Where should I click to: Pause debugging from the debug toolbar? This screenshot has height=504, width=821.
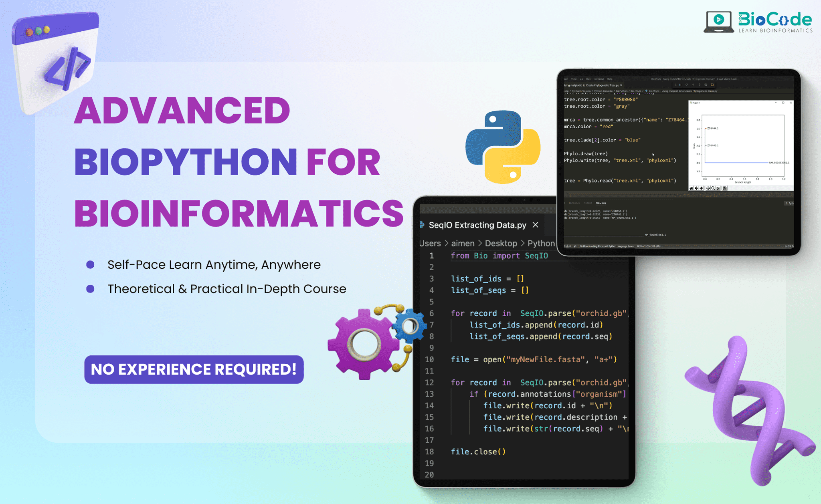click(x=680, y=85)
